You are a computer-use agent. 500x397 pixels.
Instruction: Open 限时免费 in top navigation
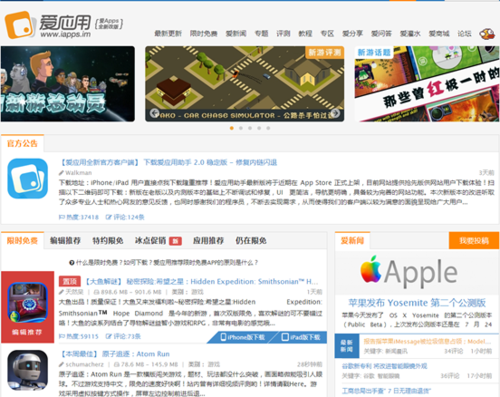204,33
